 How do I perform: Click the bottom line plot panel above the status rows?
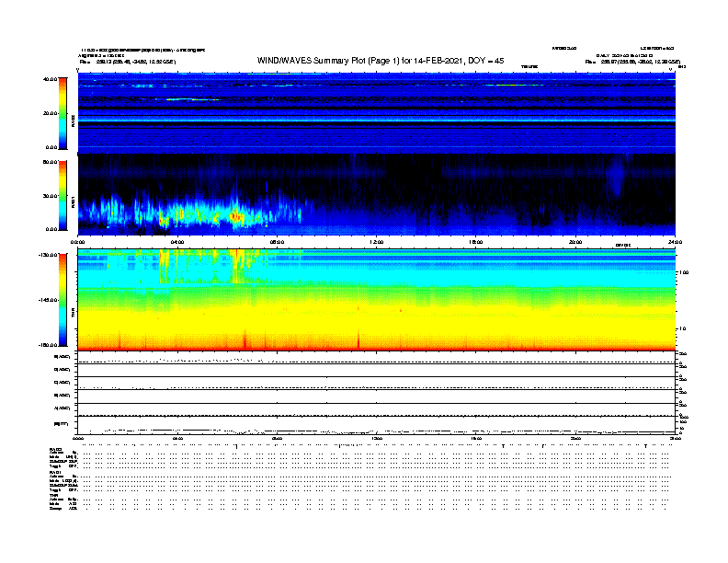pos(377,426)
